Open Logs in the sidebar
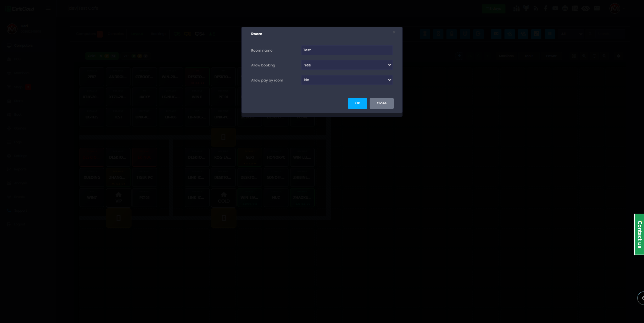 click(x=18, y=143)
